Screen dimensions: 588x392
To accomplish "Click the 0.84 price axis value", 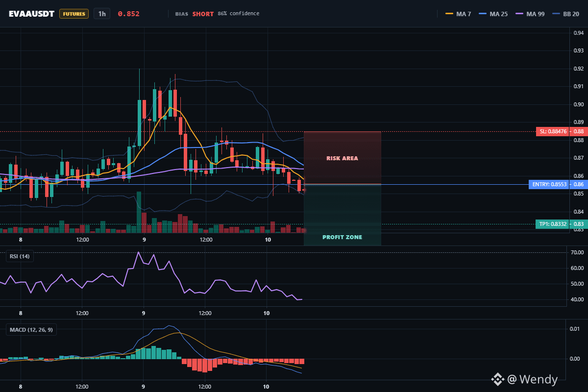I will click(579, 212).
